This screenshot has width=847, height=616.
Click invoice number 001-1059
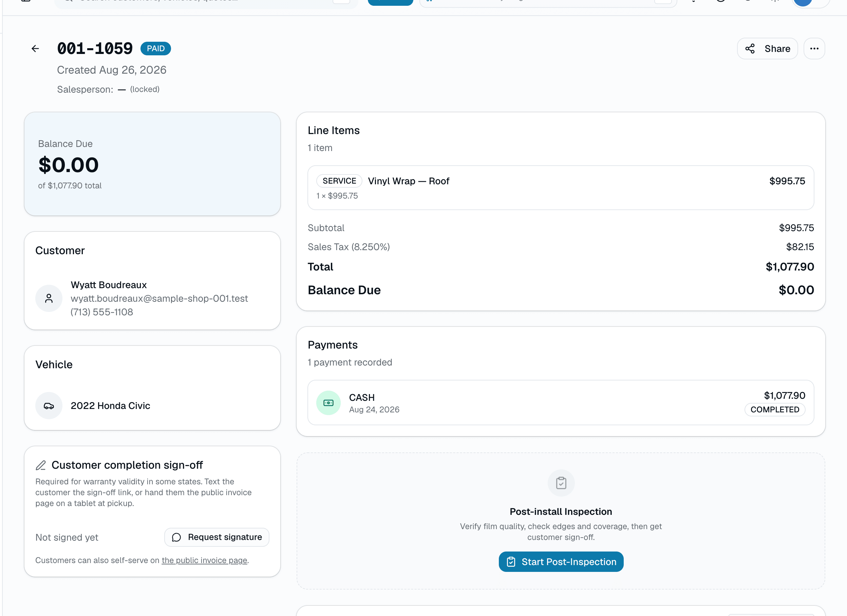95,49
